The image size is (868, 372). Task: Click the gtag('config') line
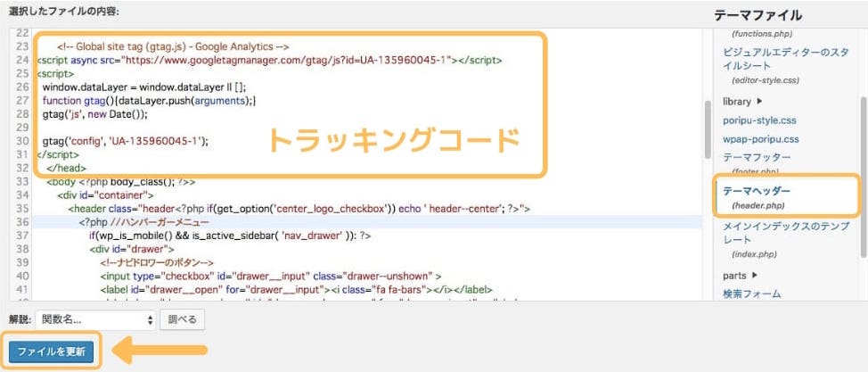coord(125,141)
